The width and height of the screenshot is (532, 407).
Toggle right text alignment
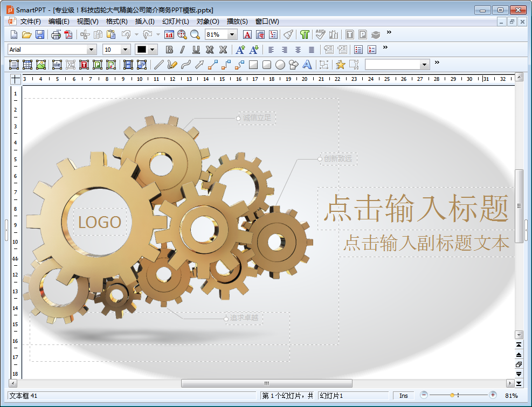[284, 50]
